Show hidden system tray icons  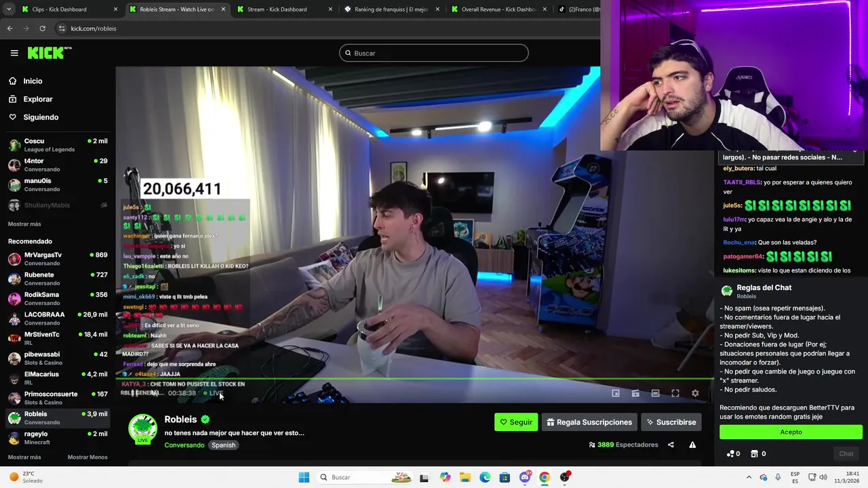pyautogui.click(x=749, y=477)
